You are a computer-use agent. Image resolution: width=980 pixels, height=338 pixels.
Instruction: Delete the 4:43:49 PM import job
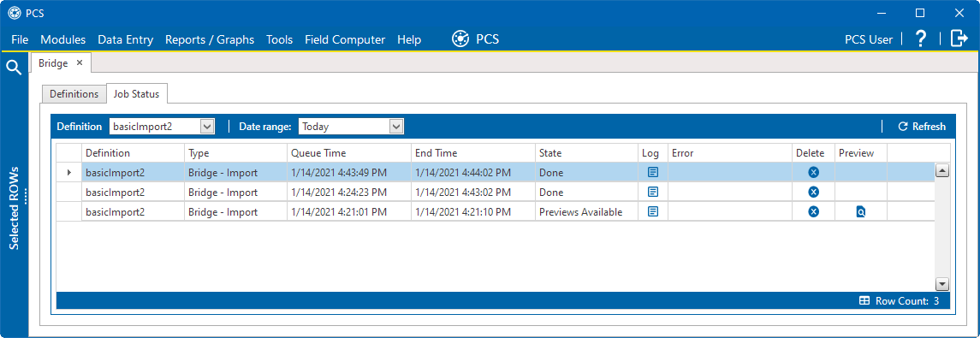tap(813, 173)
